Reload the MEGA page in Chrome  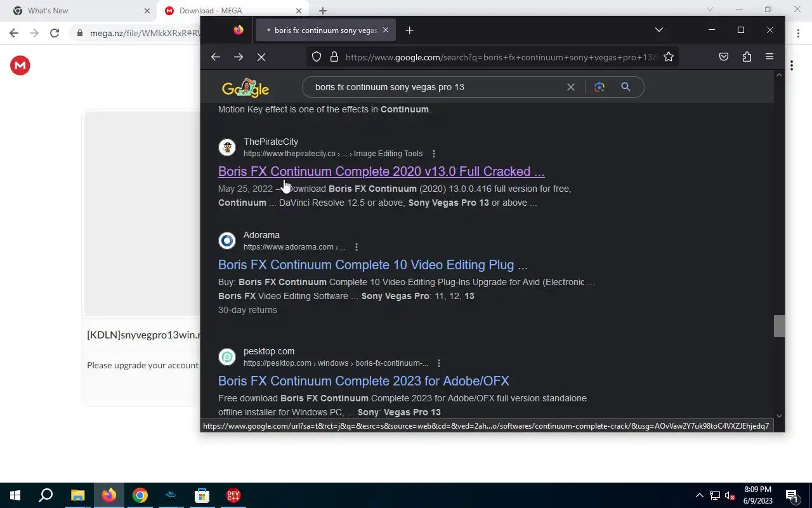tap(55, 33)
